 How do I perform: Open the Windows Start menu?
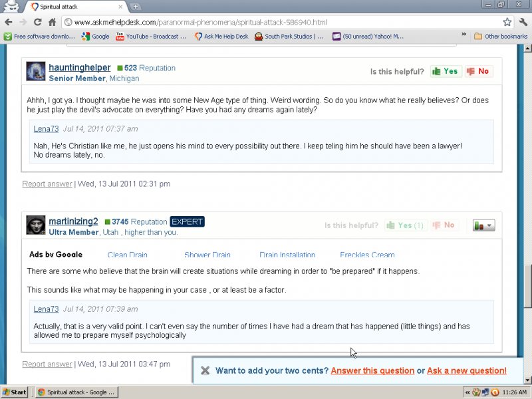pyautogui.click(x=15, y=392)
